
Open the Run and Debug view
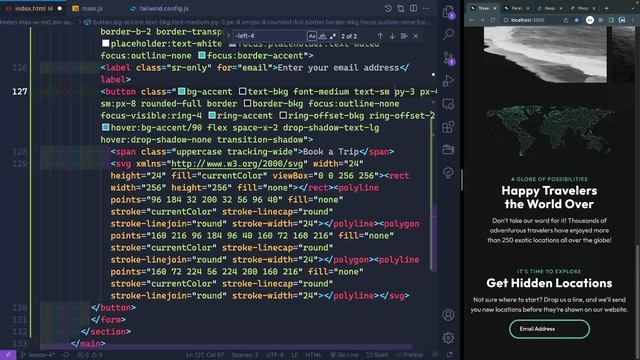(448, 81)
